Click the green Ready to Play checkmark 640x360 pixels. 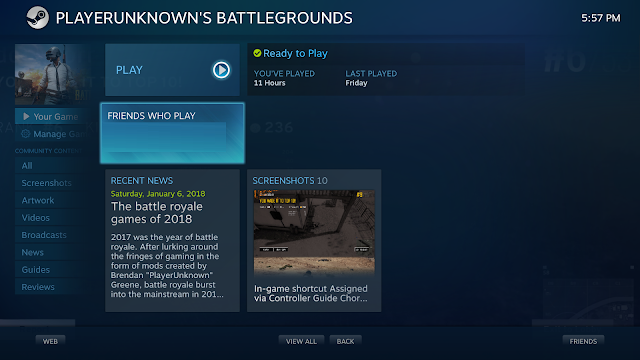(257, 53)
